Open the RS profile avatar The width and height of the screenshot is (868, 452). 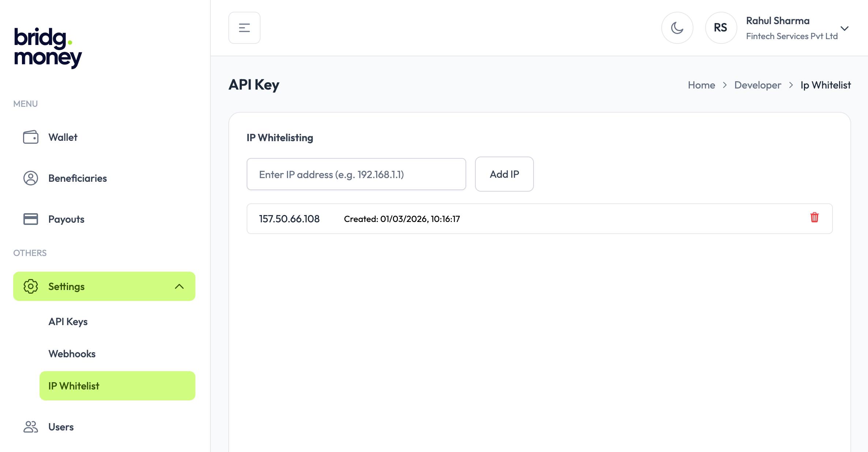(721, 27)
